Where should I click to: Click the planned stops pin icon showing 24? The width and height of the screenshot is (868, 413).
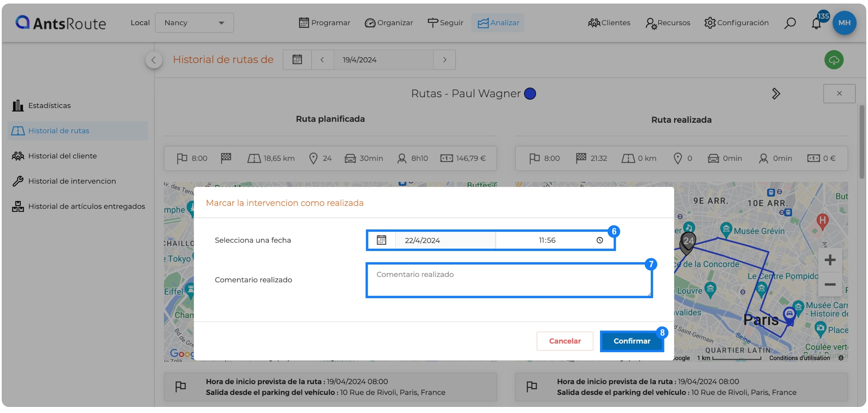pos(313,158)
